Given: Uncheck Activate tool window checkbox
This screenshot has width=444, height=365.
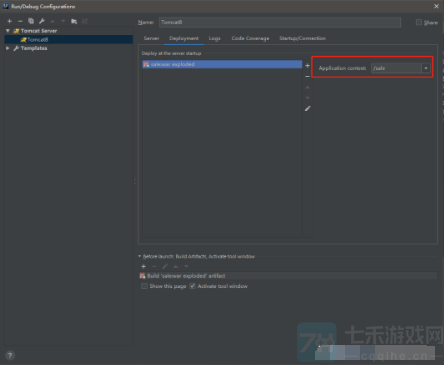Looking at the screenshot, I should [192, 286].
